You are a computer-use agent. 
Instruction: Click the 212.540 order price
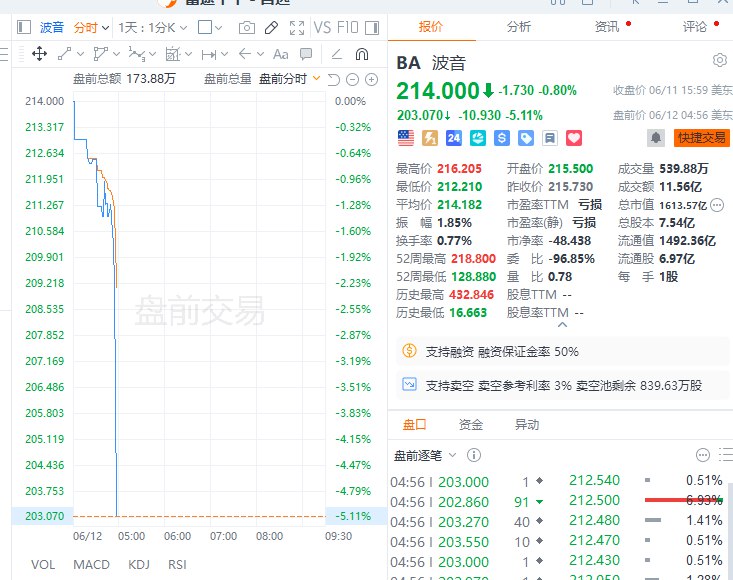pyautogui.click(x=594, y=480)
